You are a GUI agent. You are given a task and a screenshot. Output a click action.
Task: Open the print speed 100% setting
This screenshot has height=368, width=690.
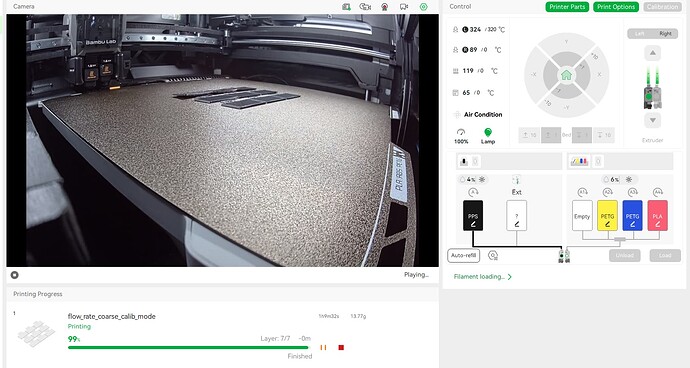[461, 136]
